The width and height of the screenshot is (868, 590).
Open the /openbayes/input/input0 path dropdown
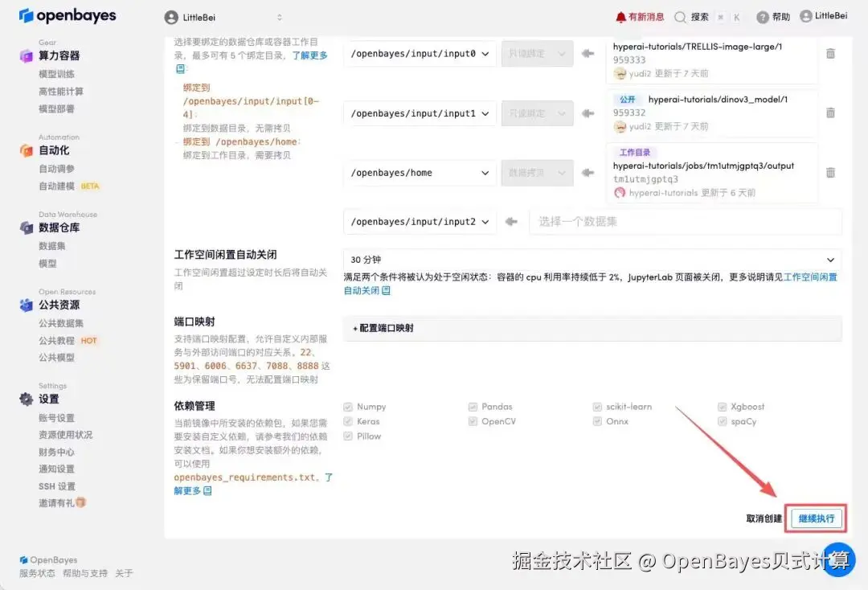419,53
